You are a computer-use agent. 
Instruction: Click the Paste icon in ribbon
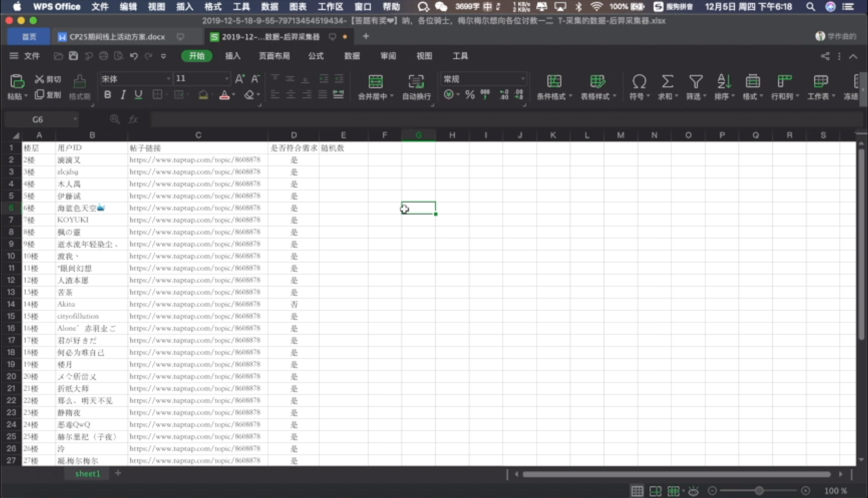[x=17, y=82]
